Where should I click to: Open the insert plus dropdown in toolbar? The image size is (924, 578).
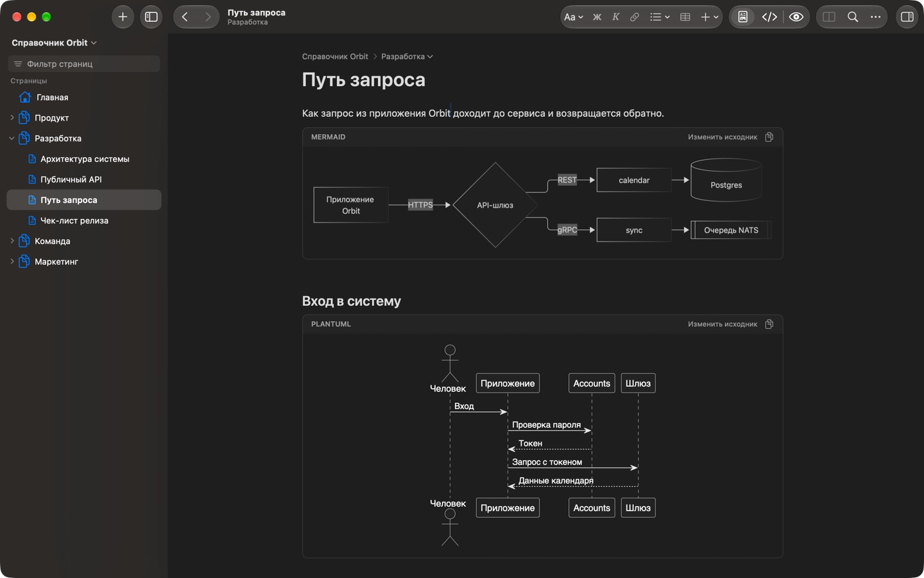pos(710,17)
